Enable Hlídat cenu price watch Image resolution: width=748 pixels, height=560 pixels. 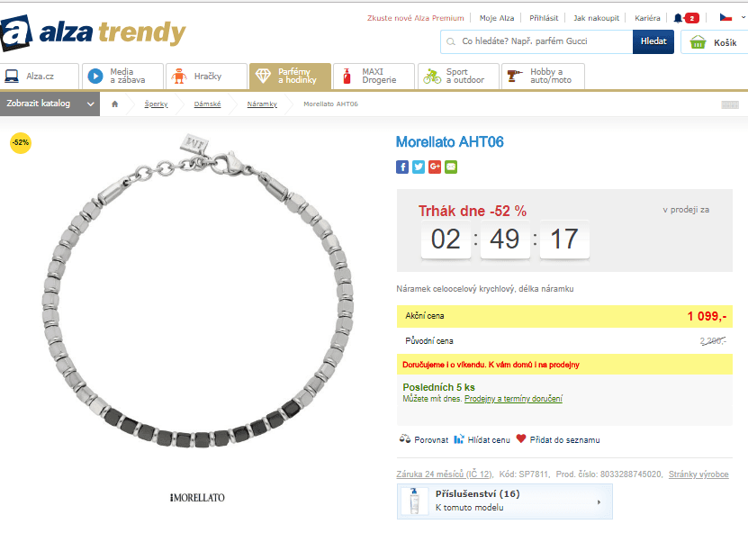pos(482,440)
